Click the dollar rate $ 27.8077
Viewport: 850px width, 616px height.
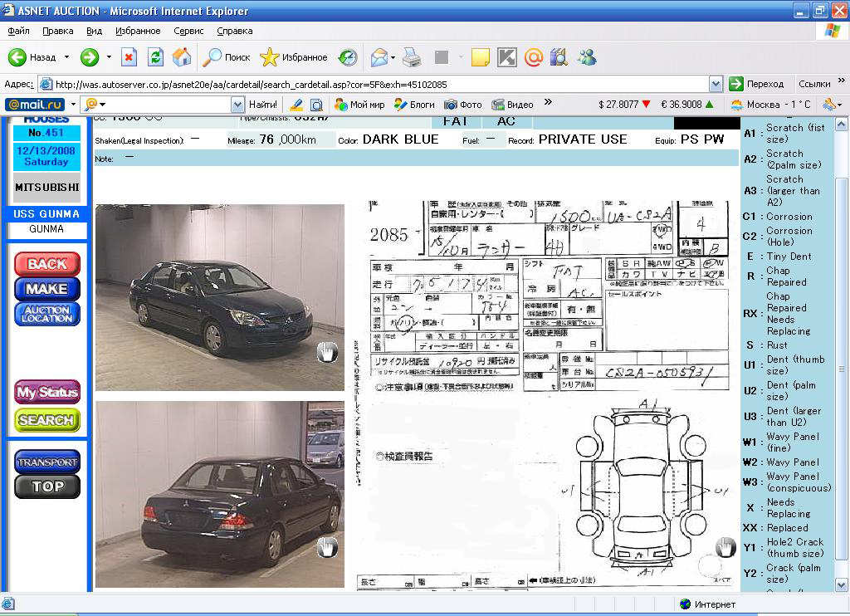click(x=624, y=104)
